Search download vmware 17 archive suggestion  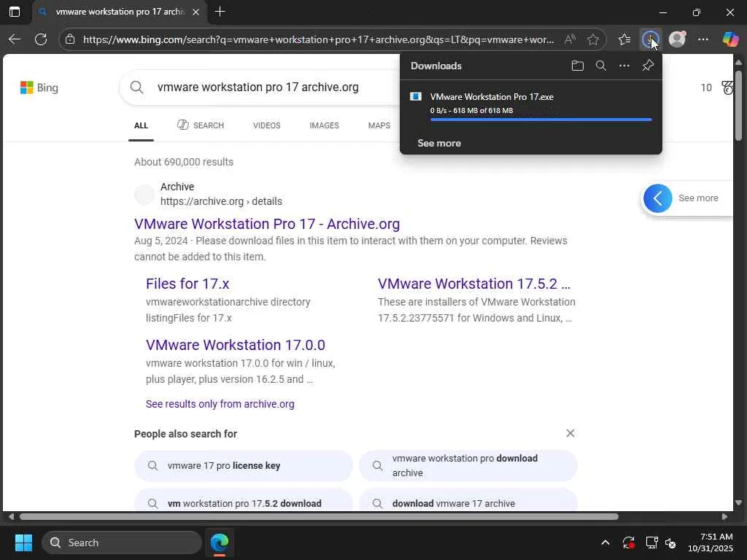(x=468, y=500)
